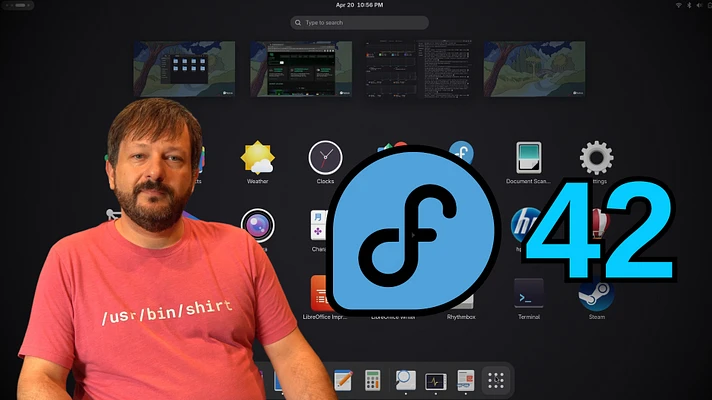Open the Terminal app

coord(529,298)
